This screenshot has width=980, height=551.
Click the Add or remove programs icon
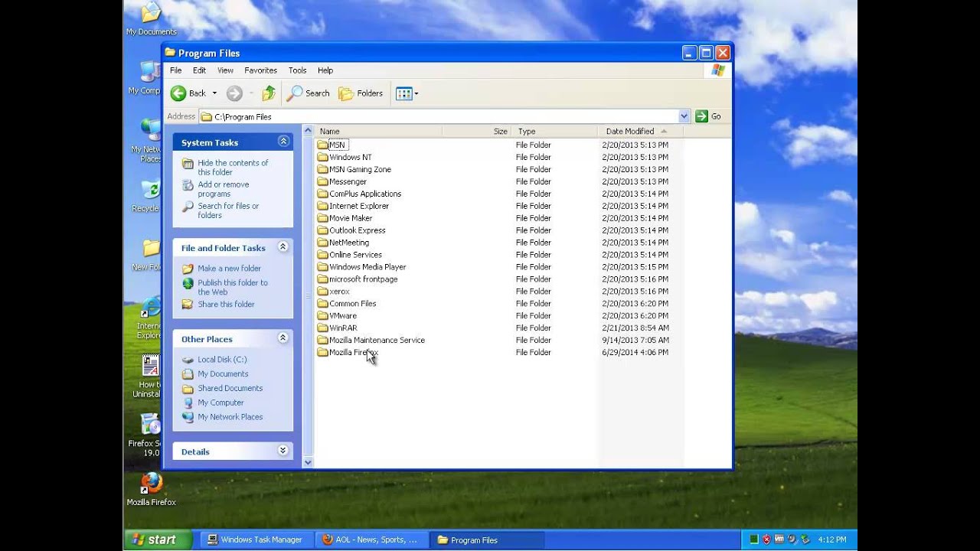(188, 185)
